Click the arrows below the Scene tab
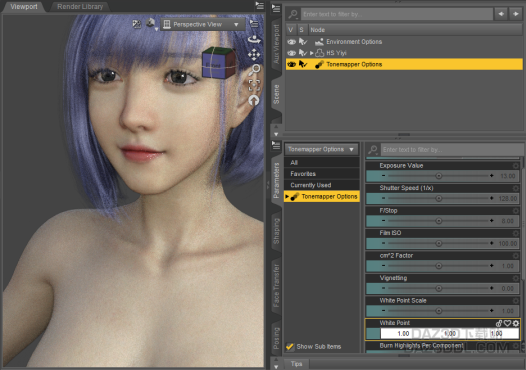The height and width of the screenshot is (370, 526). click(276, 130)
